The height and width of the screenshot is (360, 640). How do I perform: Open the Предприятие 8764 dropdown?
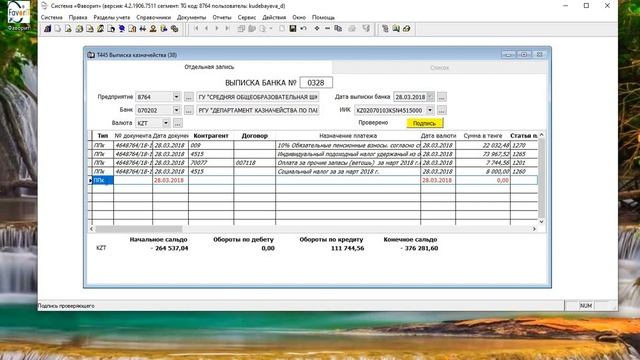click(176, 97)
